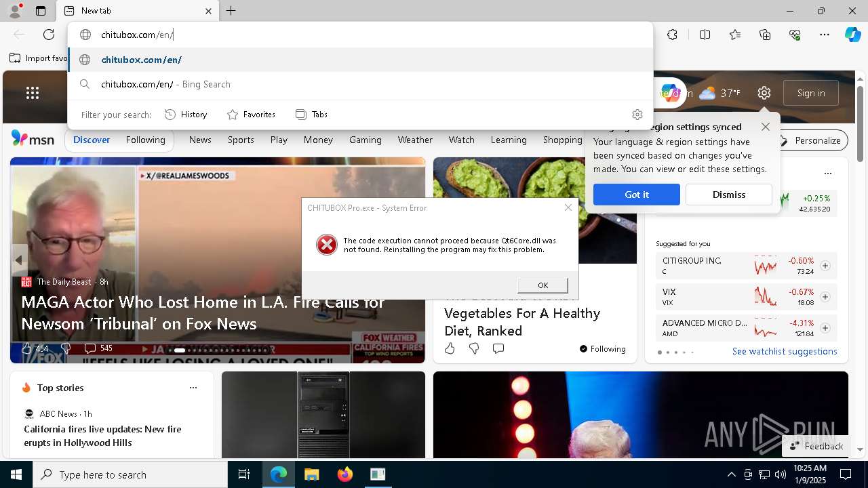
Task: Click the Personalize button
Action: pos(811,140)
